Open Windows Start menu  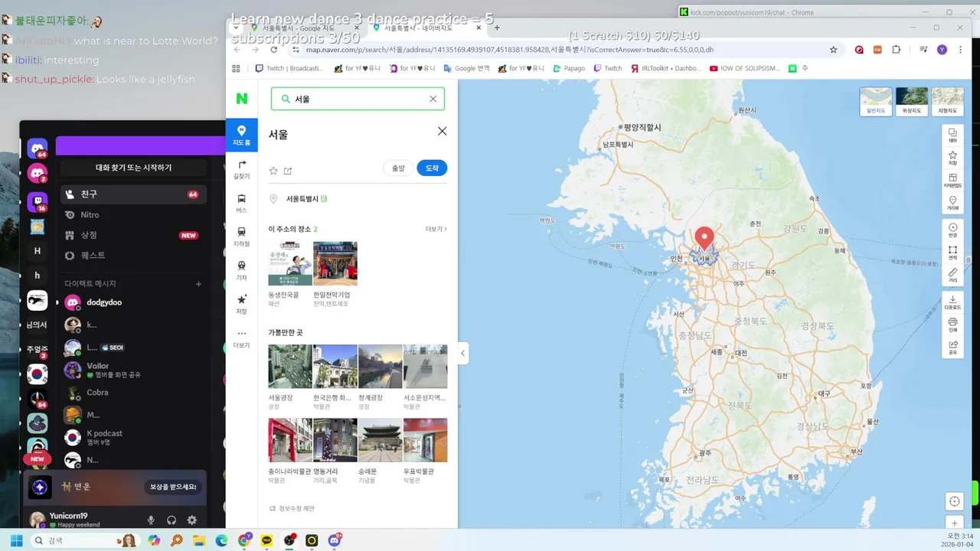(x=16, y=540)
